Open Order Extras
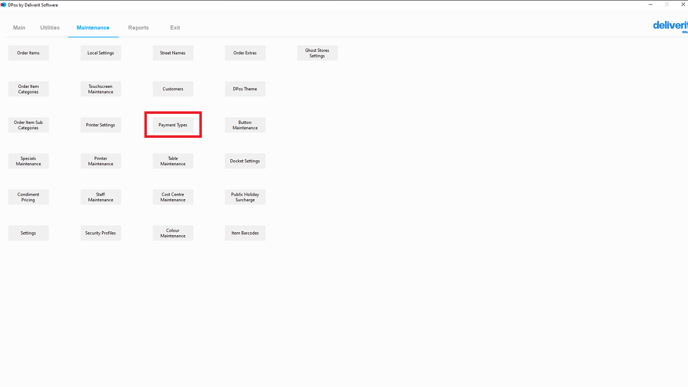The height and width of the screenshot is (387, 688). point(245,53)
